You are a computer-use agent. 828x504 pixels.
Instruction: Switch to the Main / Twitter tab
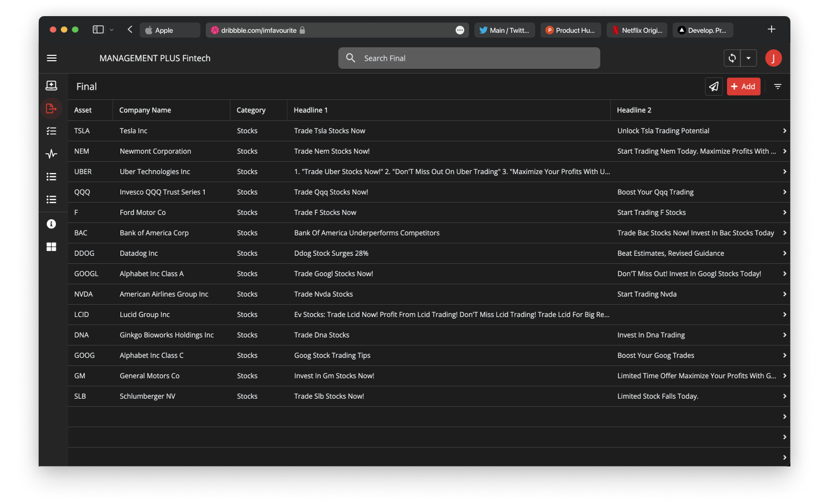(505, 31)
